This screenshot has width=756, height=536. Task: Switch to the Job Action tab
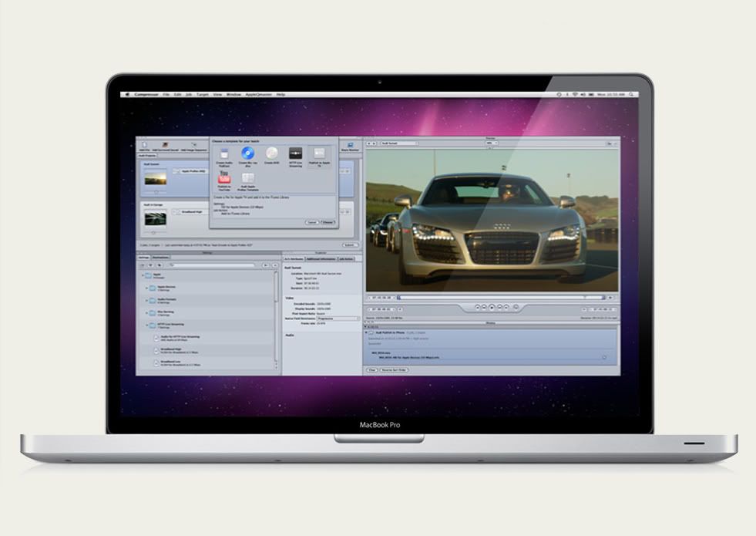click(x=346, y=259)
